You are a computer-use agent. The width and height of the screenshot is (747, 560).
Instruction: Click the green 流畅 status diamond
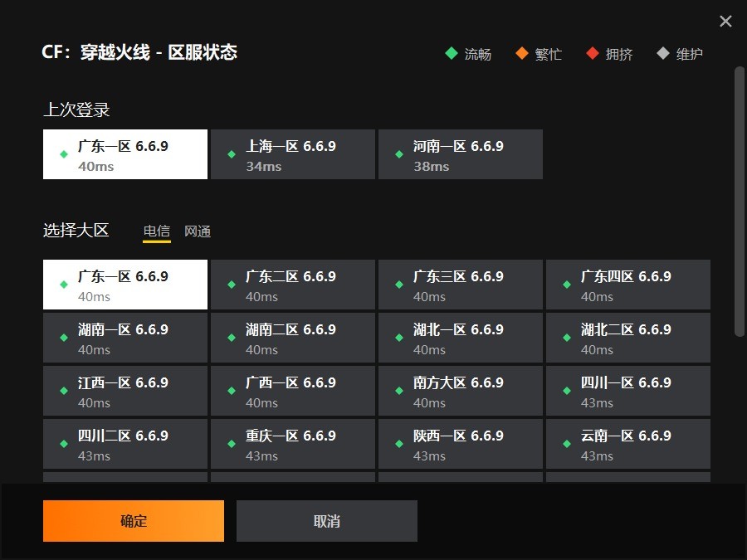click(452, 54)
